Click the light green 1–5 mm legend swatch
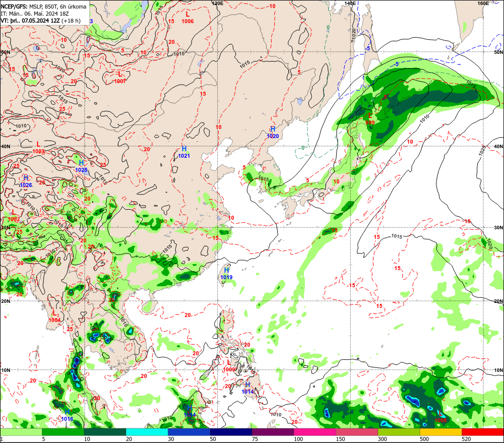This screenshot has height=443, width=504. pos(21,432)
